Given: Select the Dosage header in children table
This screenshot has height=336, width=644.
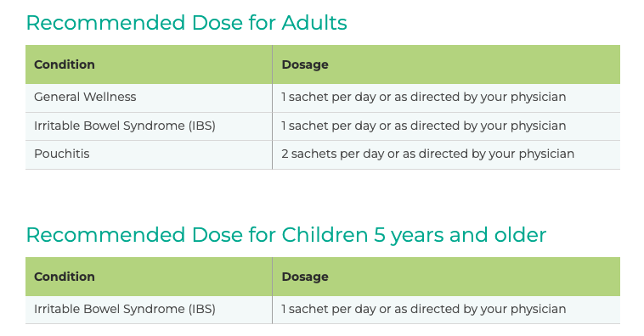Looking at the screenshot, I should (x=305, y=277).
